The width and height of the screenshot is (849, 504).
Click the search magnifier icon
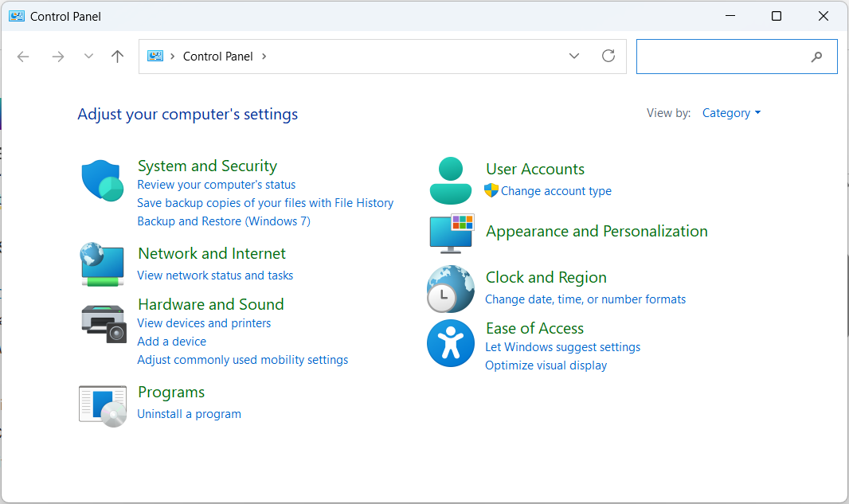[816, 57]
